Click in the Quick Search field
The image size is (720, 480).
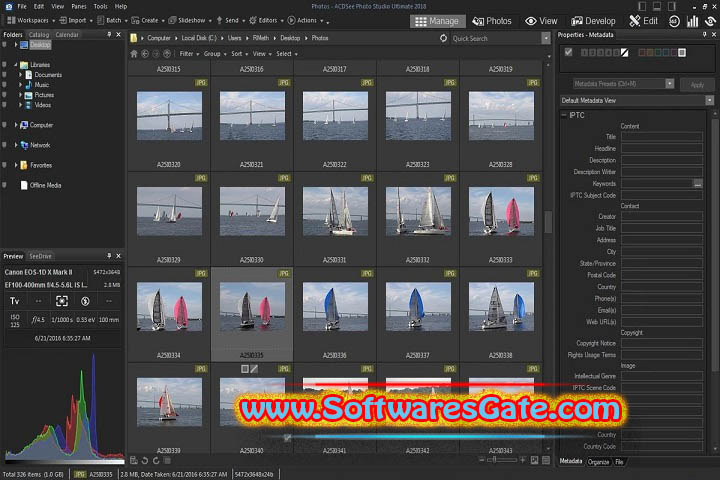(496, 39)
